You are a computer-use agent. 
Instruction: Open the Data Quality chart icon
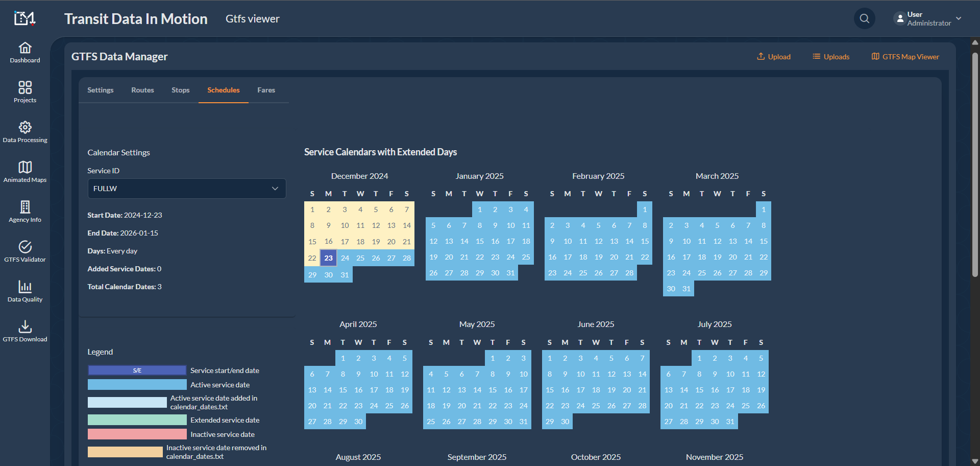tap(25, 287)
